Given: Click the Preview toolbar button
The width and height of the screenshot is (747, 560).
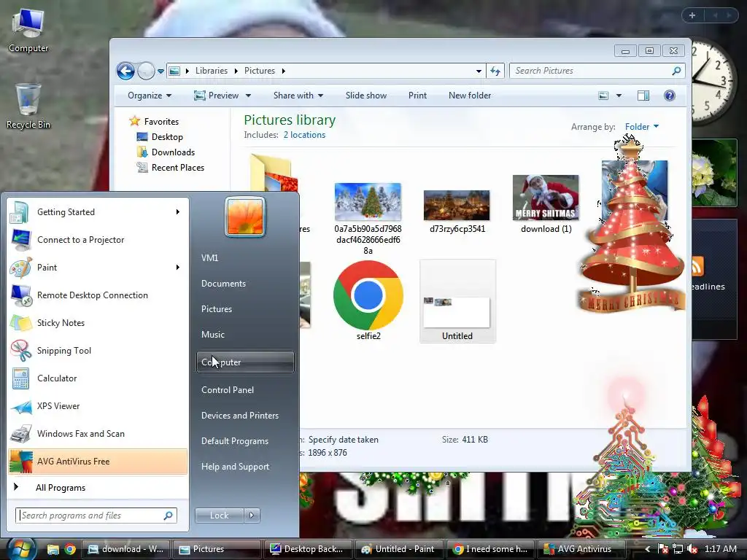Looking at the screenshot, I should point(216,96).
